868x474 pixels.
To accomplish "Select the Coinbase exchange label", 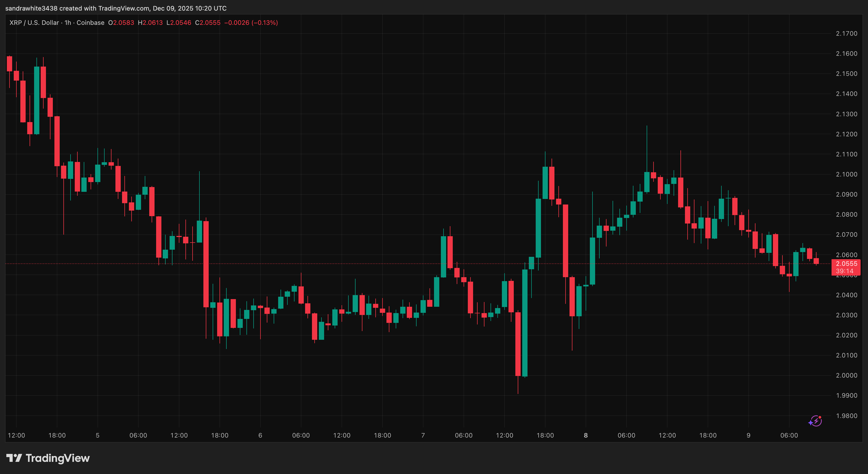I will point(90,22).
